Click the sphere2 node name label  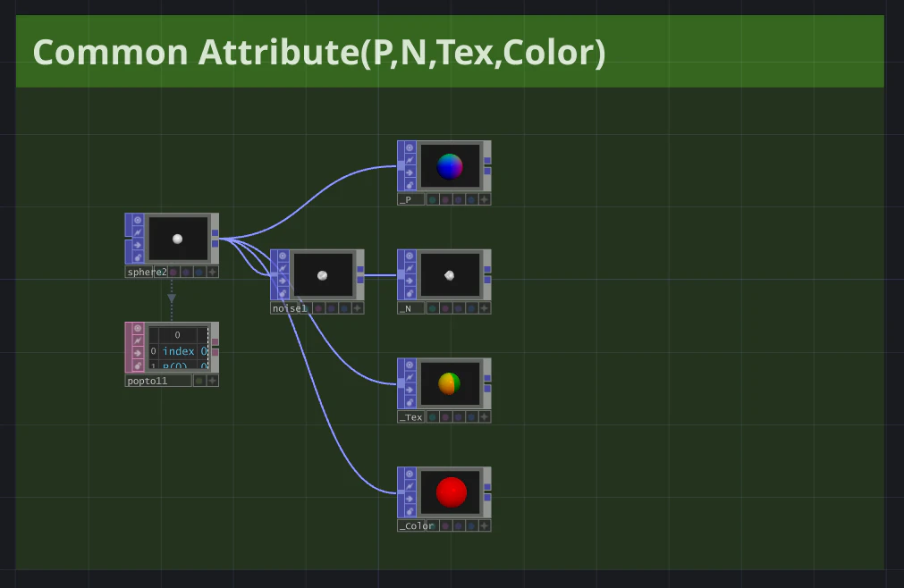(x=147, y=273)
